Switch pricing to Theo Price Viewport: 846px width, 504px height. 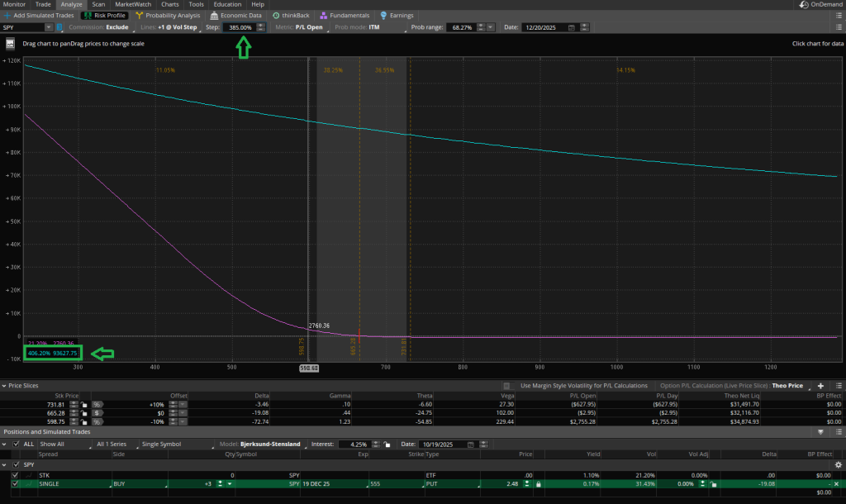click(787, 385)
